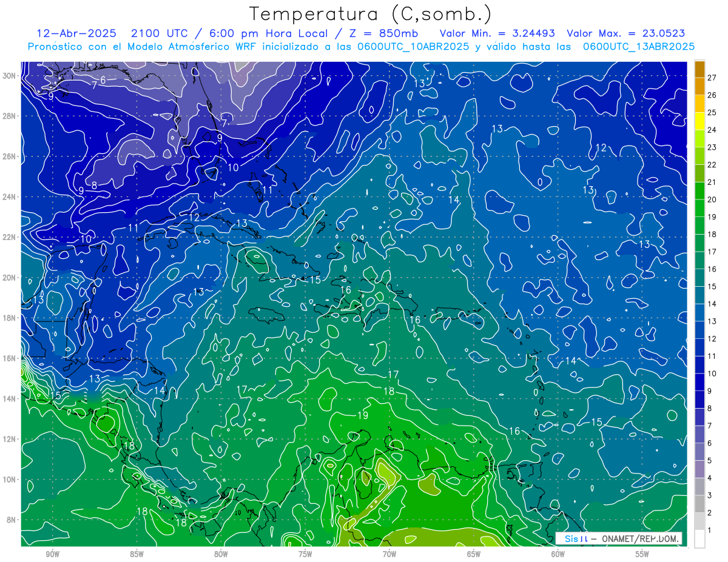
Task: Click the '14N' latitude axis label
Action: pyautogui.click(x=10, y=398)
